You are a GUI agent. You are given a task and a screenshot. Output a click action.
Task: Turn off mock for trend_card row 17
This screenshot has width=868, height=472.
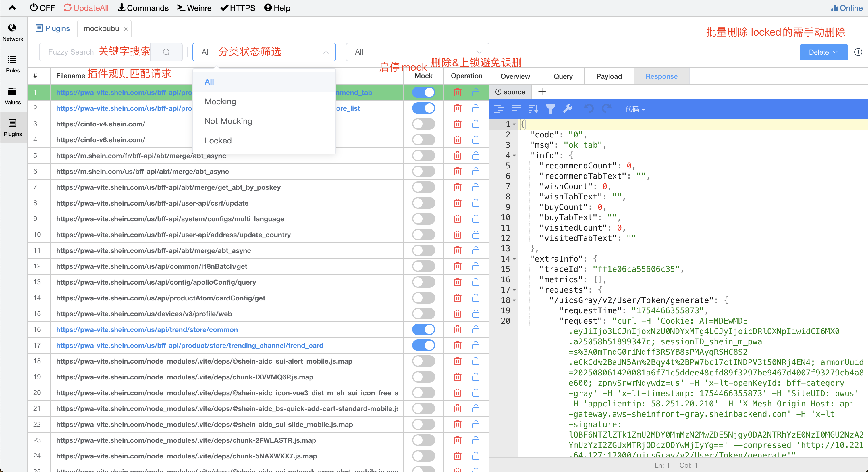pos(423,345)
